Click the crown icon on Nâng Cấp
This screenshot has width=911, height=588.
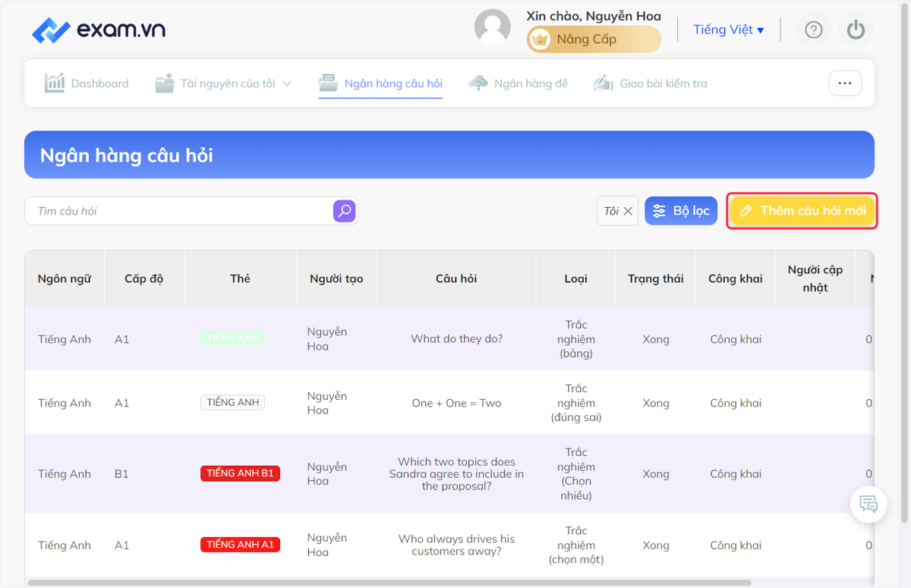[540, 39]
